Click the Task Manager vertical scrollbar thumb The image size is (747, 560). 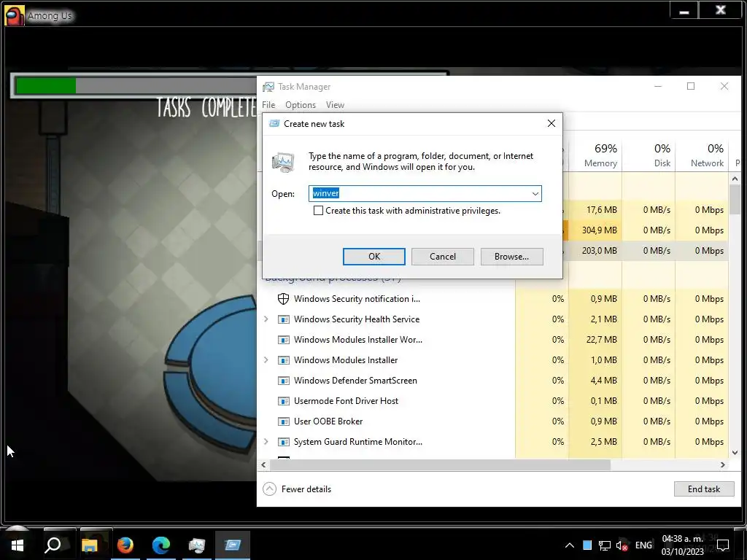click(735, 200)
